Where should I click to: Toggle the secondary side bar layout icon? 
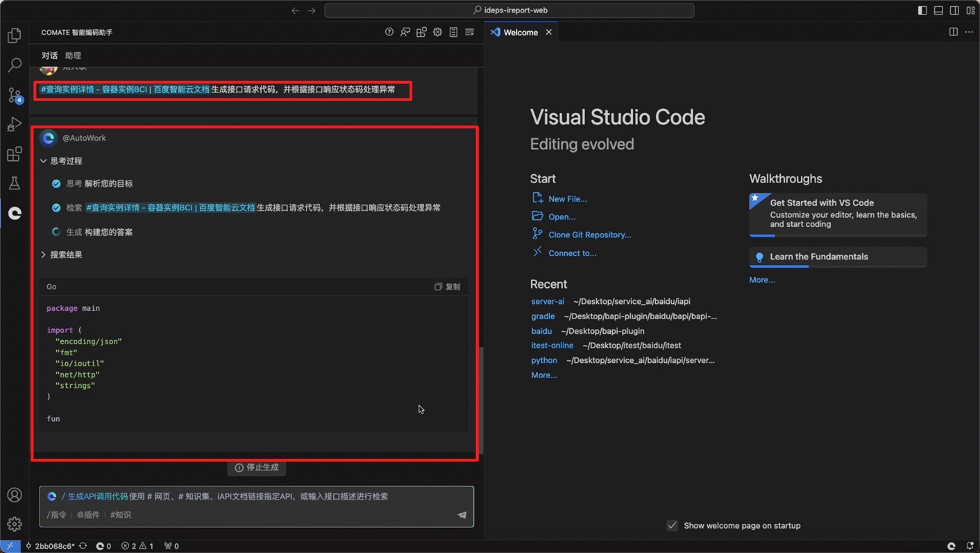(954, 10)
